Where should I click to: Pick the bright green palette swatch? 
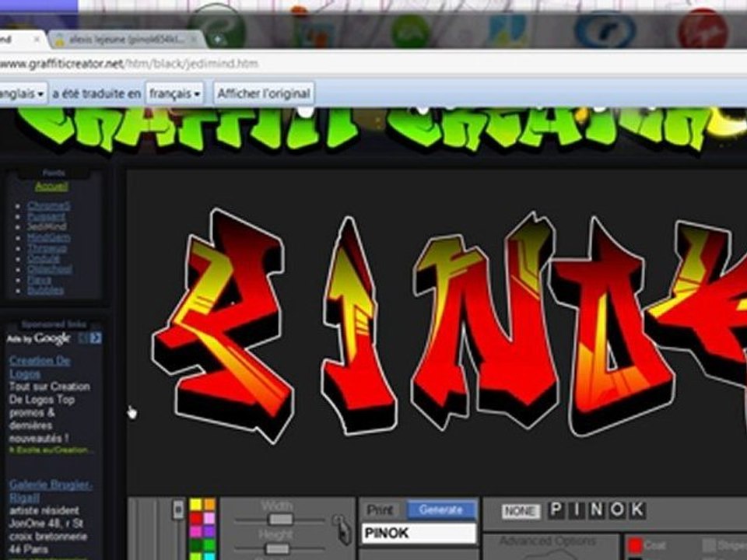click(x=209, y=544)
